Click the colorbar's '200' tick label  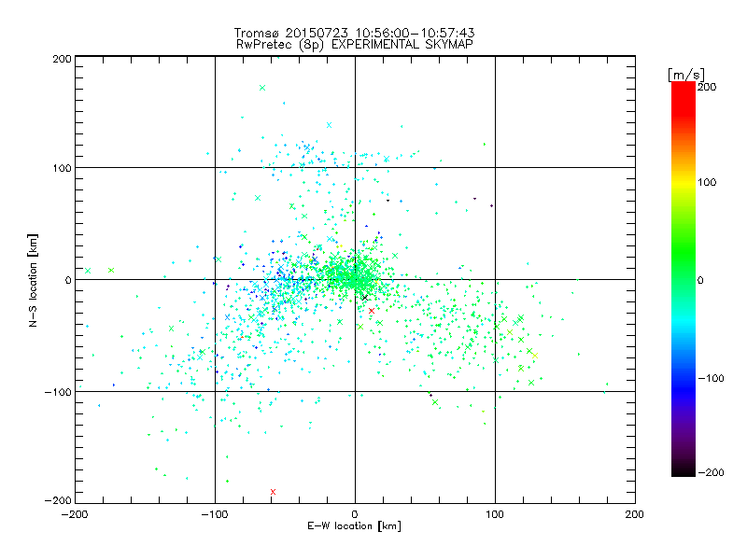coord(707,87)
